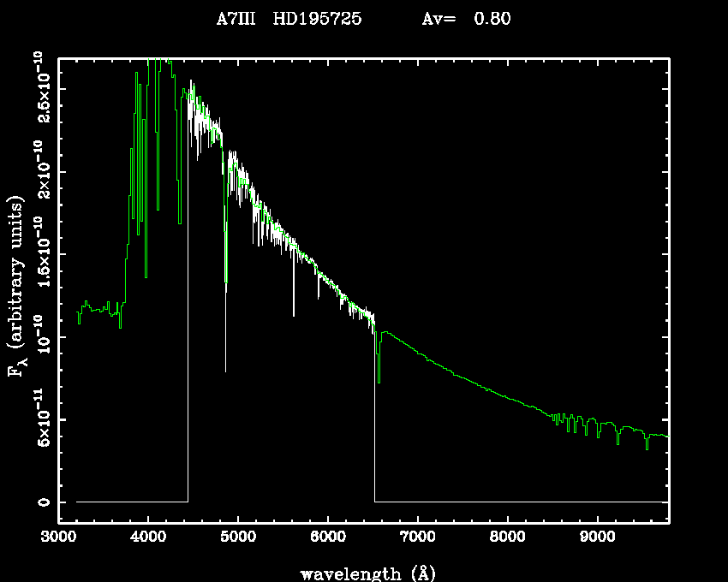The width and height of the screenshot is (728, 582).
Task: Select the 2×10⁻¹⁰ y-axis tick label
Action: coord(41,169)
